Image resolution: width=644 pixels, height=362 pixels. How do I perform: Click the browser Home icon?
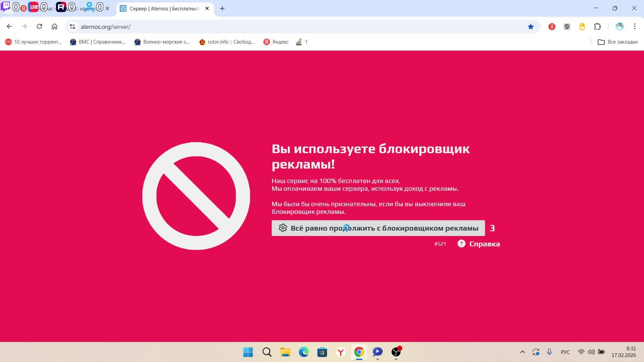(x=55, y=26)
